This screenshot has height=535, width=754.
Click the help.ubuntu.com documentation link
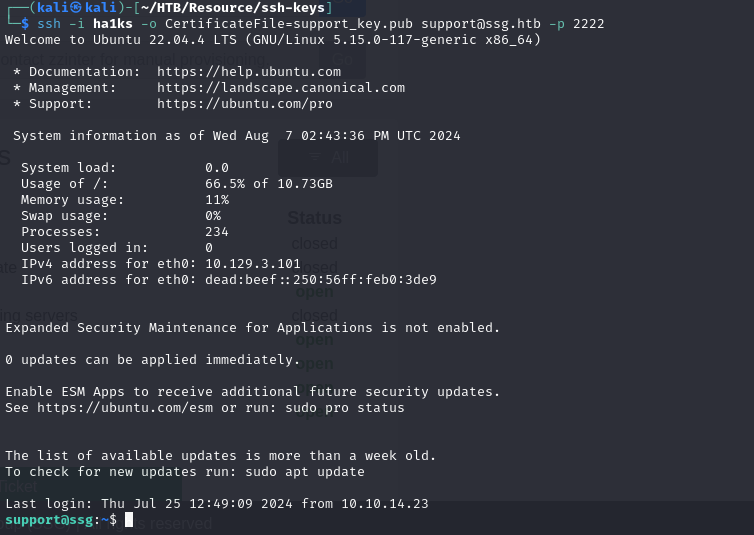click(x=249, y=72)
